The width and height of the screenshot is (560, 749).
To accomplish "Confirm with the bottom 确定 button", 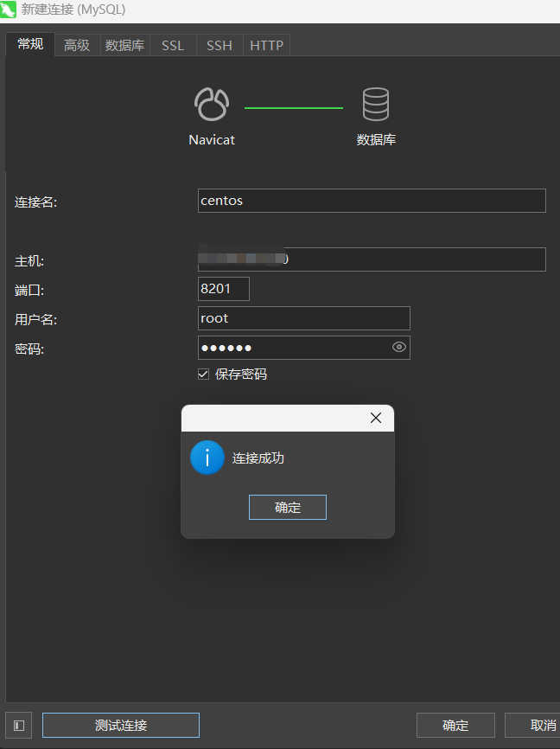I will click(455, 725).
